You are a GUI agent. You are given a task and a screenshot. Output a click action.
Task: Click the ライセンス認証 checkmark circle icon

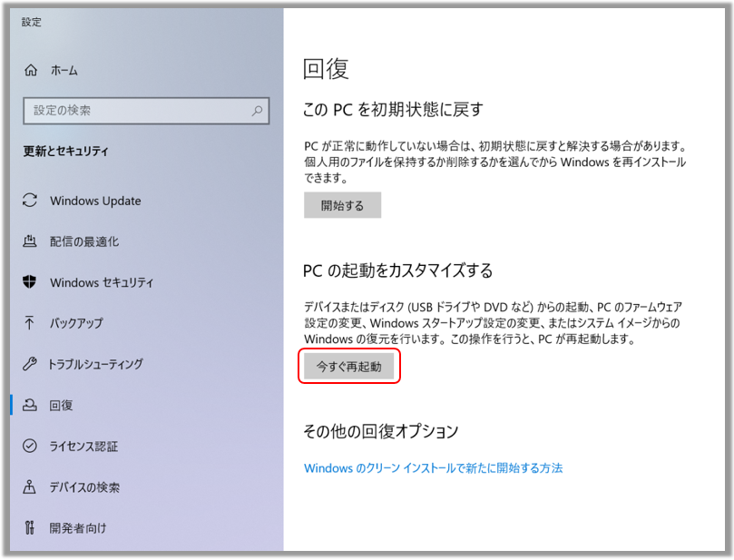(x=30, y=446)
